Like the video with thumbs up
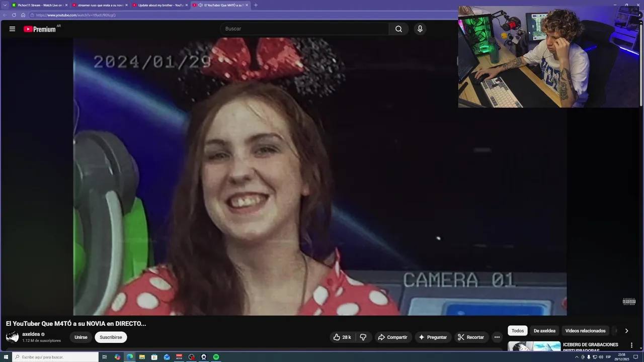Image resolution: width=644 pixels, height=362 pixels. 342,337
